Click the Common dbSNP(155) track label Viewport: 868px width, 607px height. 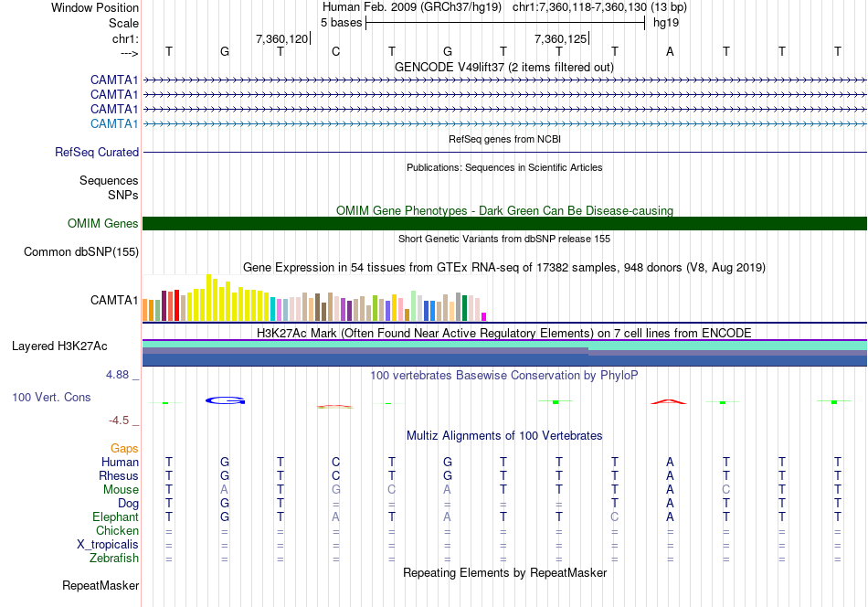tap(81, 252)
